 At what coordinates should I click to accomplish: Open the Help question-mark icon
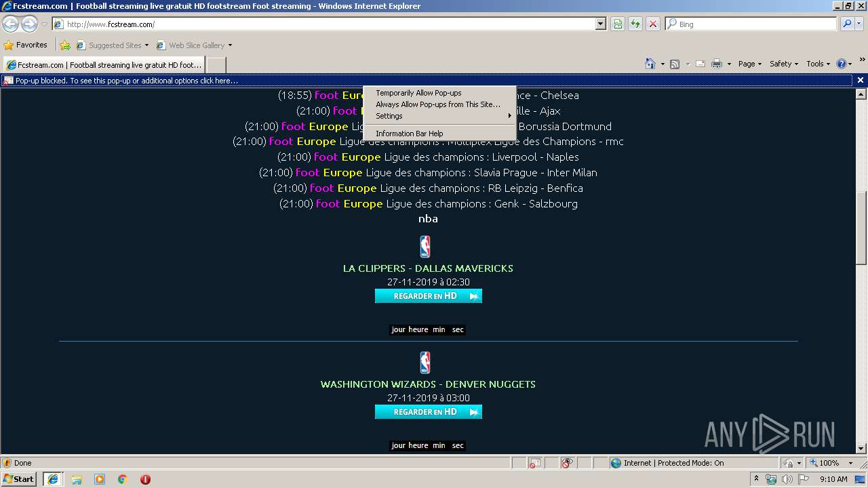point(842,64)
